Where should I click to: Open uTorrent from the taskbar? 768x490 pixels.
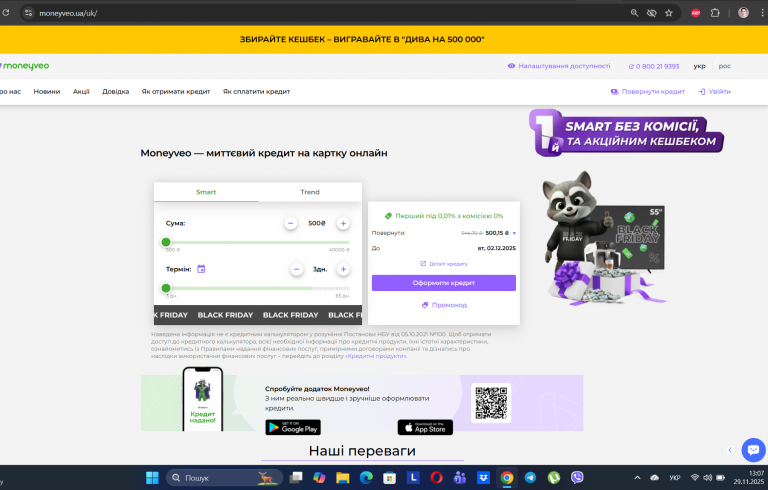(x=554, y=477)
